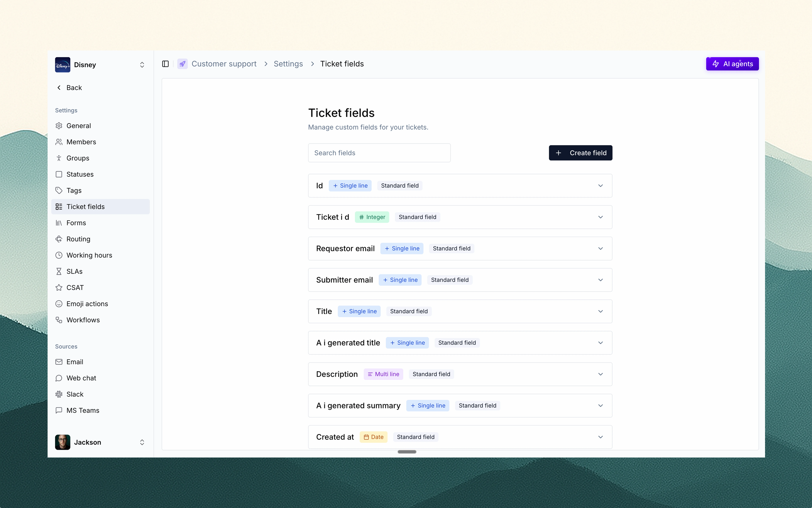Click the Requestor email field name
Viewport: 812px width, 508px height.
click(345, 249)
